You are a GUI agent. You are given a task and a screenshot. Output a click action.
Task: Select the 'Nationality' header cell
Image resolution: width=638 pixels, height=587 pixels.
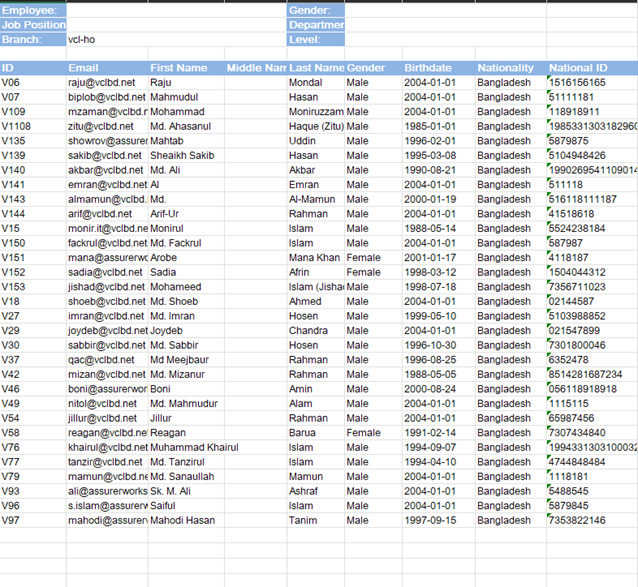pyautogui.click(x=511, y=68)
